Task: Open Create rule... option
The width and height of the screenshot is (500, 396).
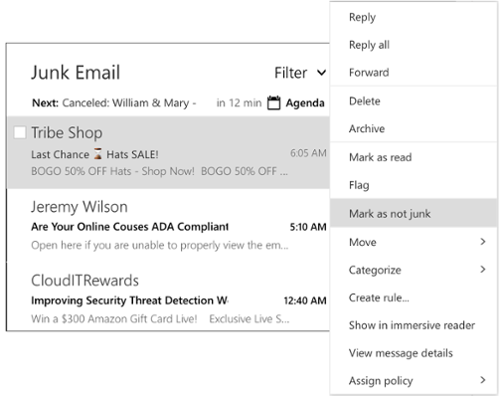Action: pyautogui.click(x=413, y=297)
